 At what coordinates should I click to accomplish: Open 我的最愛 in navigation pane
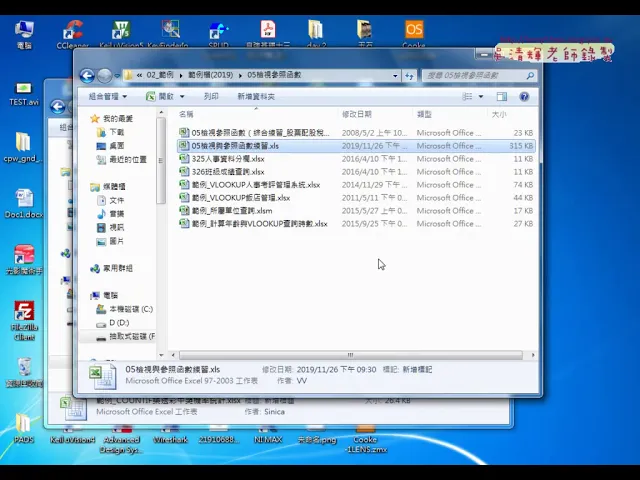[x=118, y=119]
